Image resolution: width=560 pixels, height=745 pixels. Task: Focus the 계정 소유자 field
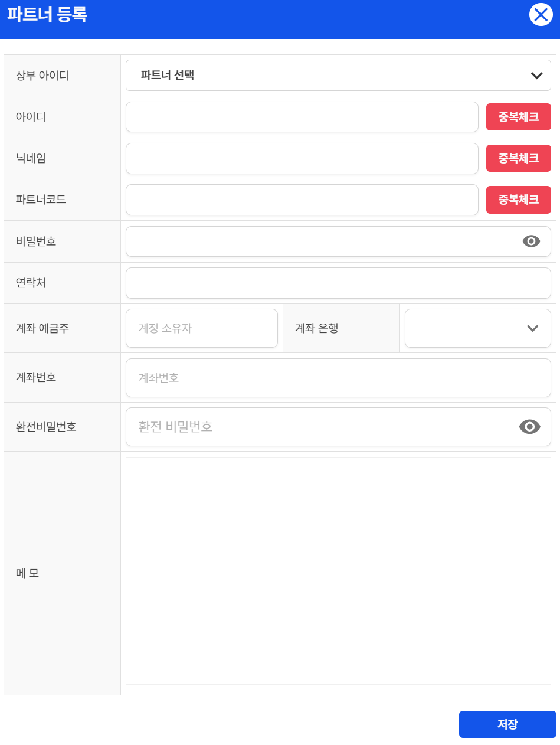click(201, 328)
